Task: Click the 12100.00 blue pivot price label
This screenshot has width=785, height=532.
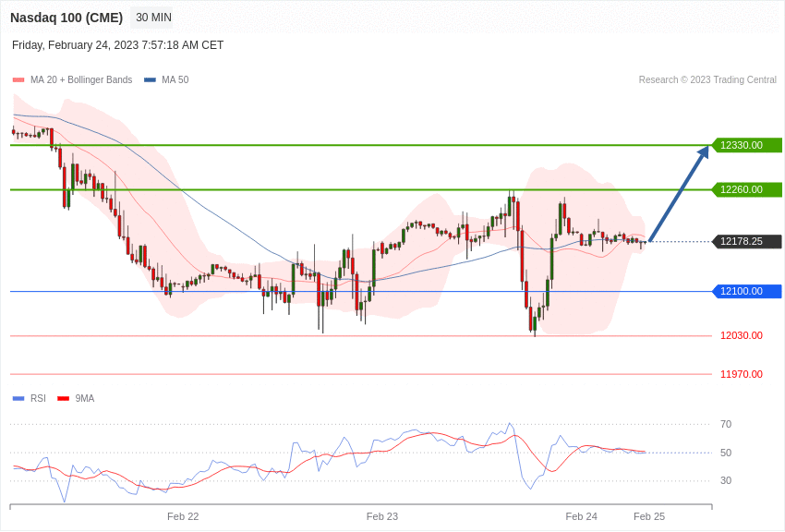Action: pos(747,291)
